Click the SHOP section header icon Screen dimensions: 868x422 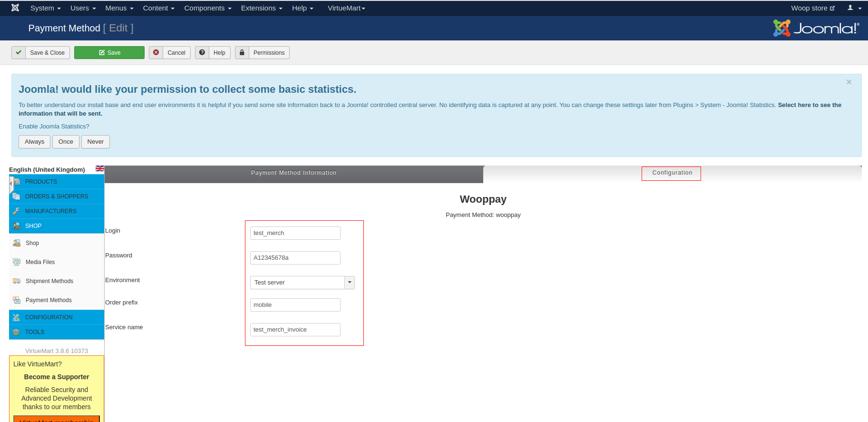(x=17, y=226)
